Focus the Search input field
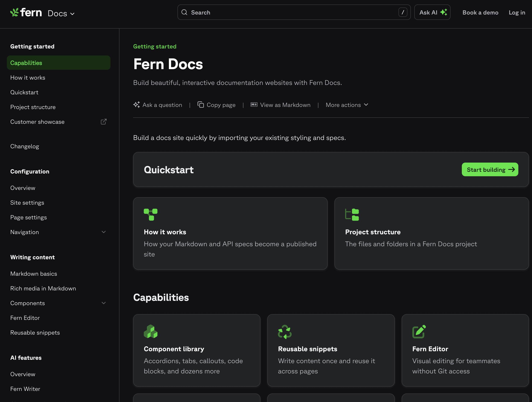Screen dimensions: 532x402 (x=294, y=12)
